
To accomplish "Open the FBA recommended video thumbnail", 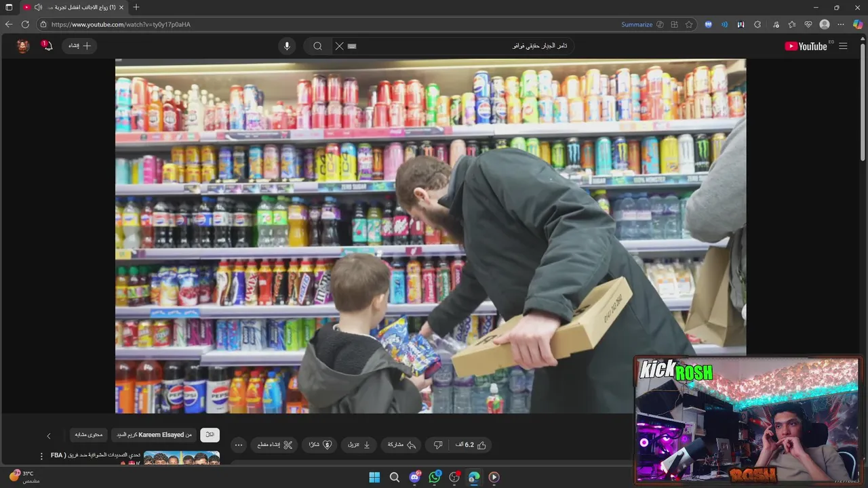I will point(182,459).
